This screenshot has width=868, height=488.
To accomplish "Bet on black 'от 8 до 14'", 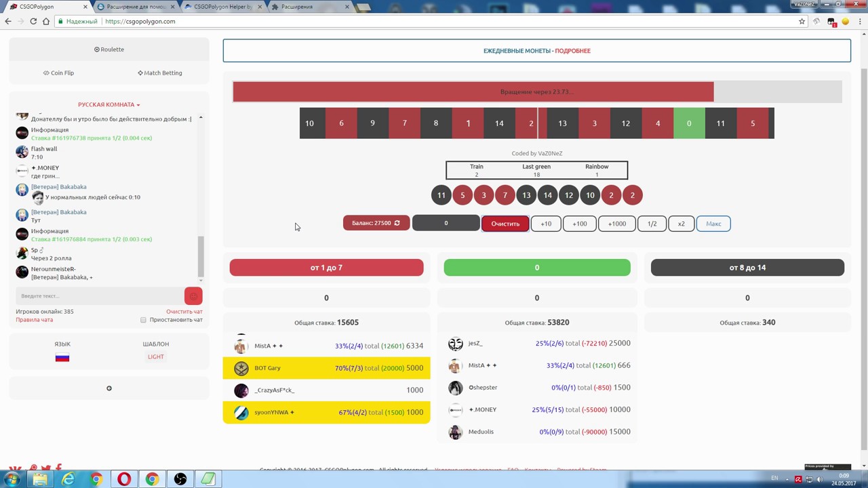I will [747, 268].
